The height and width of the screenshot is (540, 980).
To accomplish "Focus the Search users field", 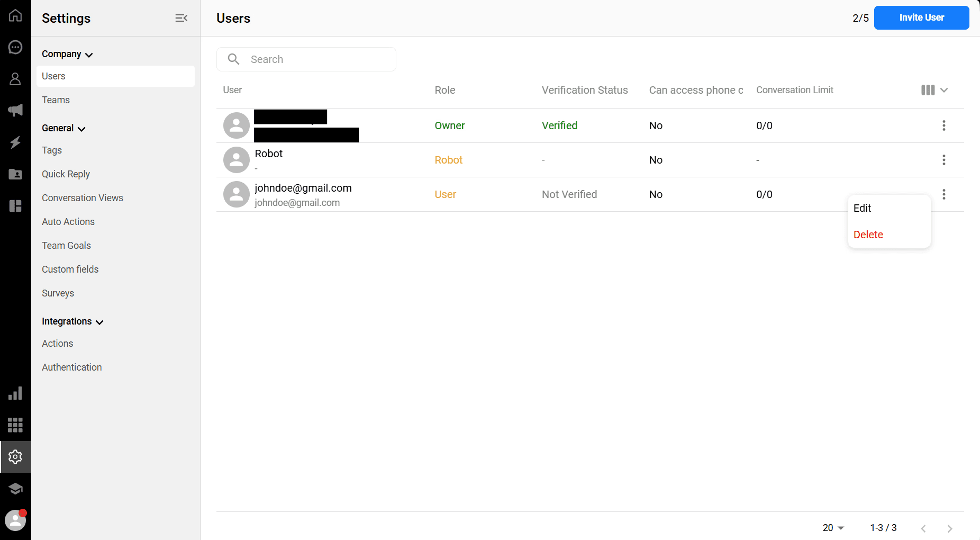I will (306, 59).
